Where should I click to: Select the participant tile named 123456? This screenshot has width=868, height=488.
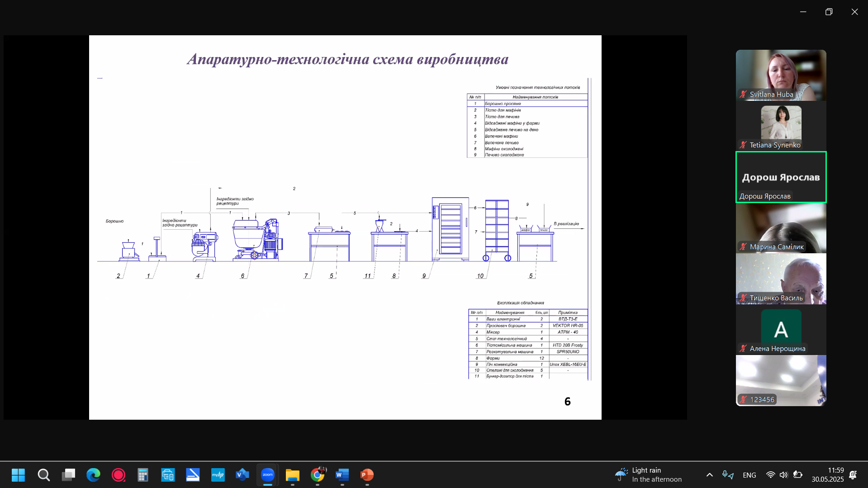click(x=781, y=380)
